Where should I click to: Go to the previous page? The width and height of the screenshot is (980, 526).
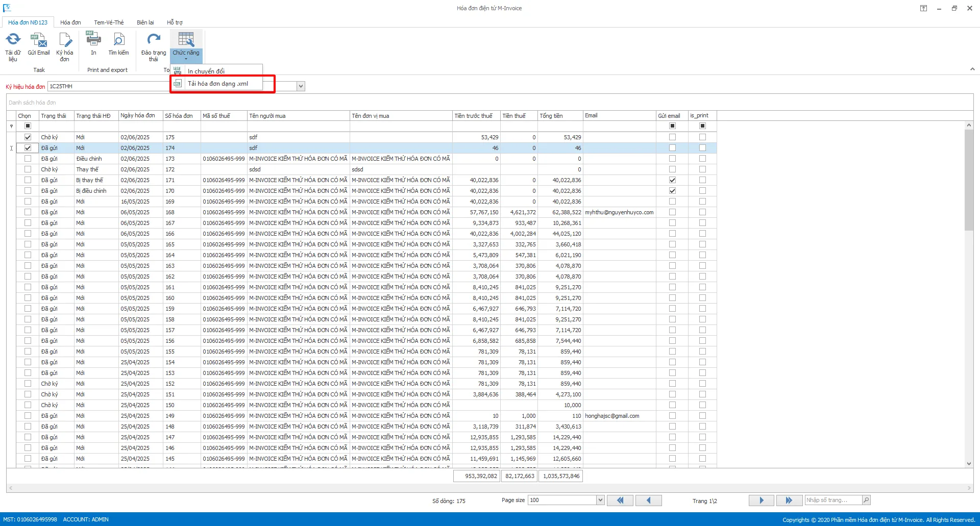tap(649, 500)
